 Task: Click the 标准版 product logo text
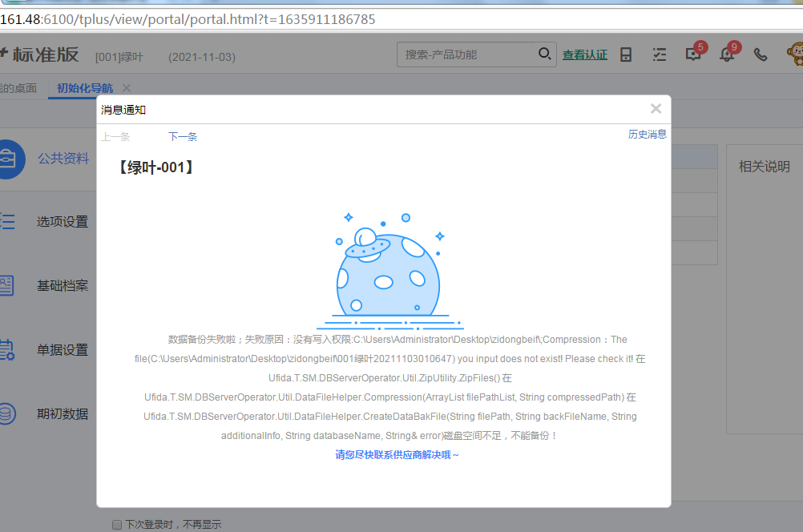[45, 54]
